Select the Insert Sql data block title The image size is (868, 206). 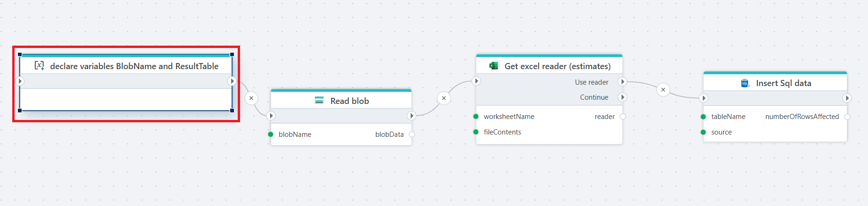[x=783, y=83]
